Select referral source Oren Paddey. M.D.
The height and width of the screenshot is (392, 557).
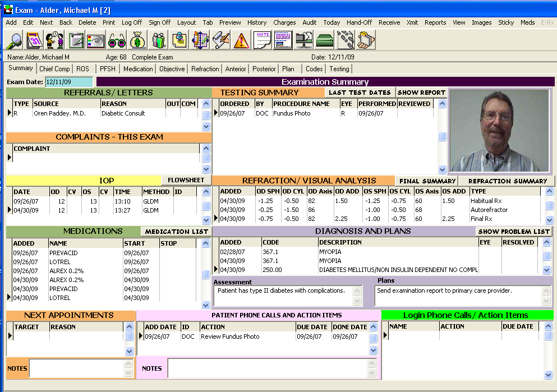coord(59,113)
